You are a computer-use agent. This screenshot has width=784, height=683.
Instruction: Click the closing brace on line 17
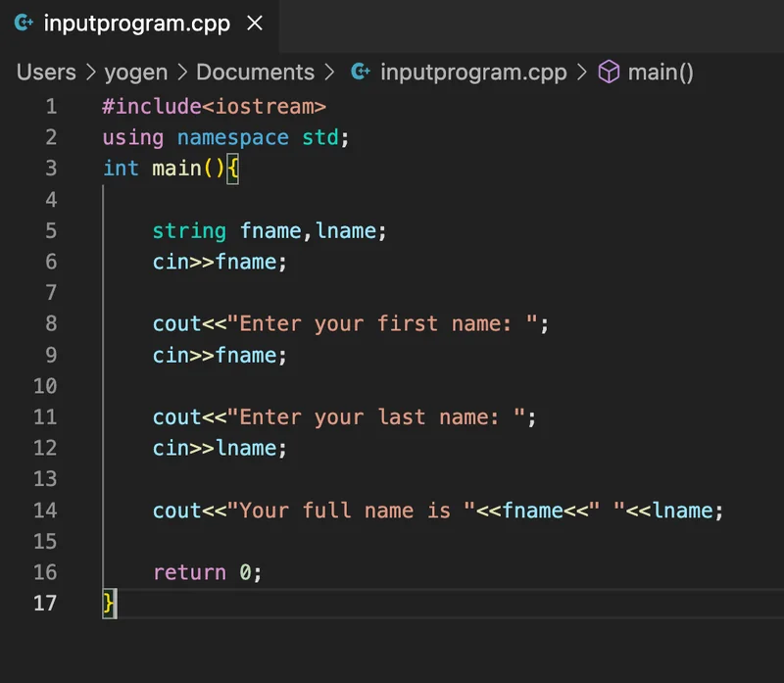tap(109, 603)
